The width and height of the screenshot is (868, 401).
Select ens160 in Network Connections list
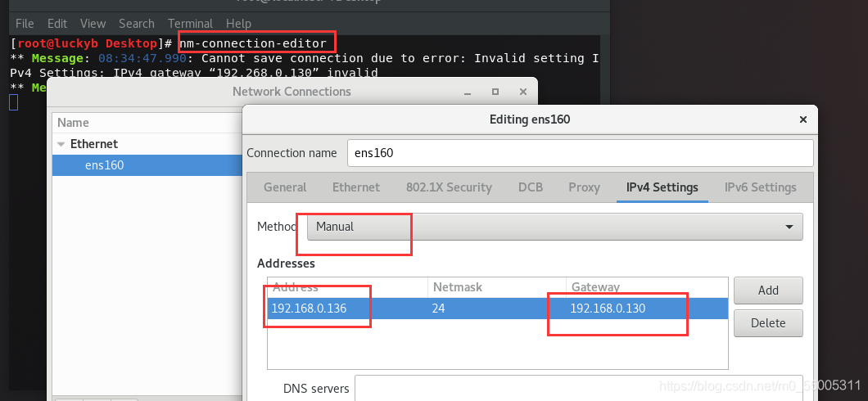pos(147,164)
